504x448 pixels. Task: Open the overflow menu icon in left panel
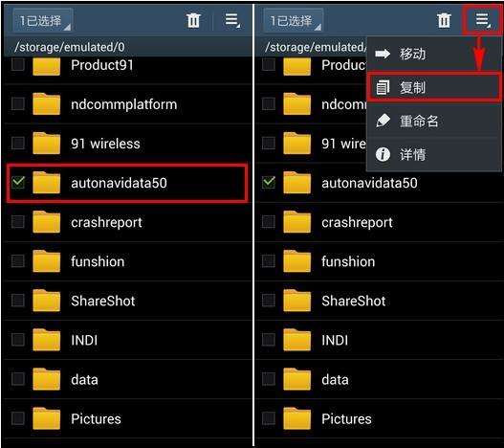(232, 21)
